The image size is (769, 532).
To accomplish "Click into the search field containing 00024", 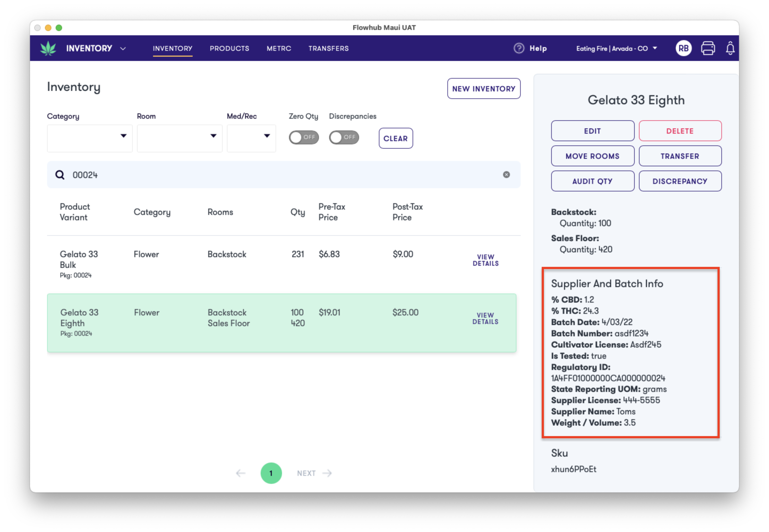I will [x=284, y=175].
